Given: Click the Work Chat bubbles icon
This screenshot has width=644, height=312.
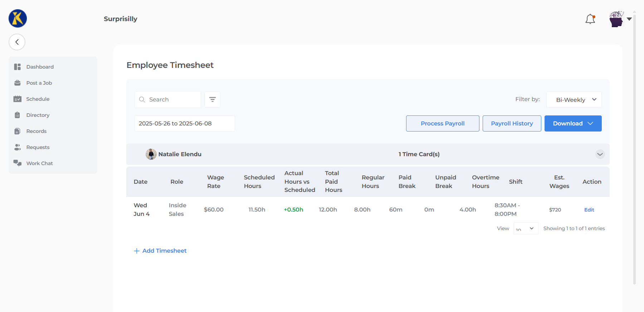Looking at the screenshot, I should click(17, 163).
